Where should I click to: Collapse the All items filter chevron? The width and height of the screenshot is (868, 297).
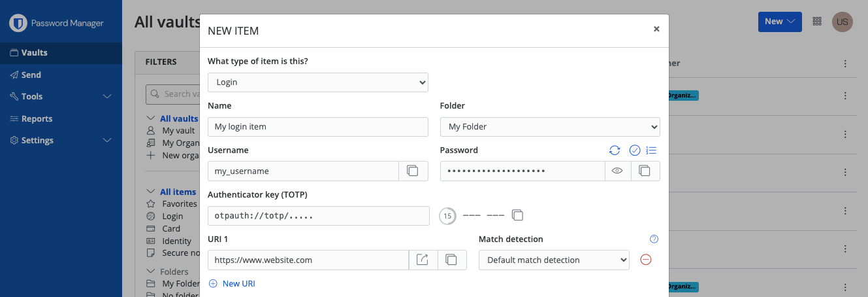click(x=150, y=192)
